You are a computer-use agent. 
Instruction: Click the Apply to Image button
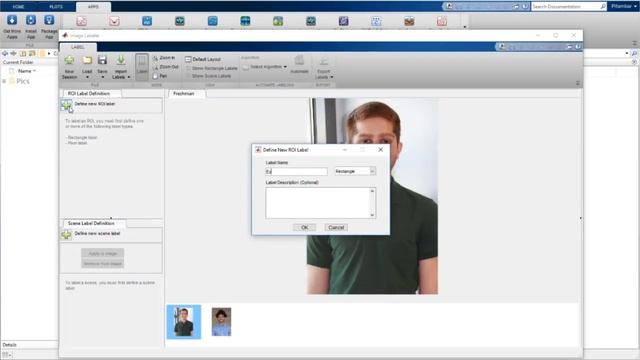[102, 253]
